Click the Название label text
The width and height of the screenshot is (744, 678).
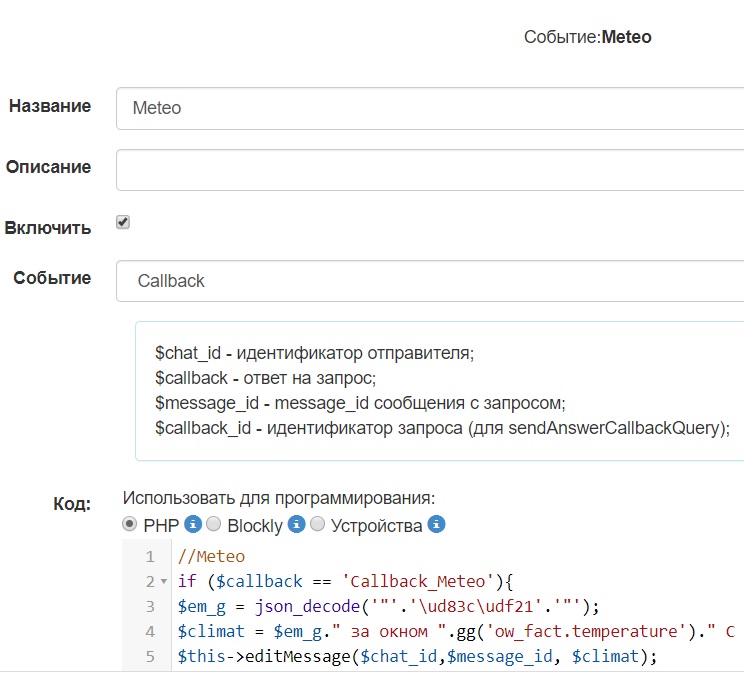(50, 106)
